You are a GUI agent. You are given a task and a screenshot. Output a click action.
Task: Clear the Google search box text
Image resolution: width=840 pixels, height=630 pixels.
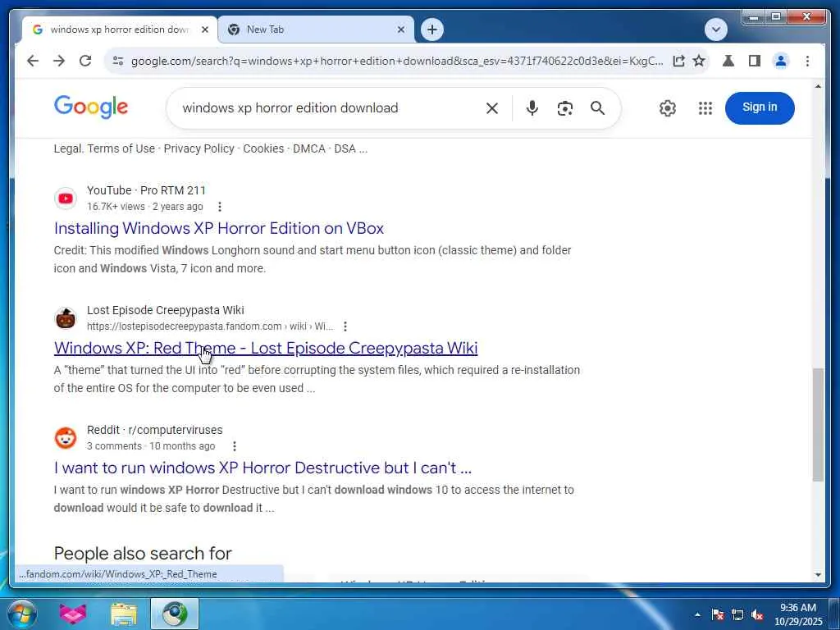(x=492, y=108)
